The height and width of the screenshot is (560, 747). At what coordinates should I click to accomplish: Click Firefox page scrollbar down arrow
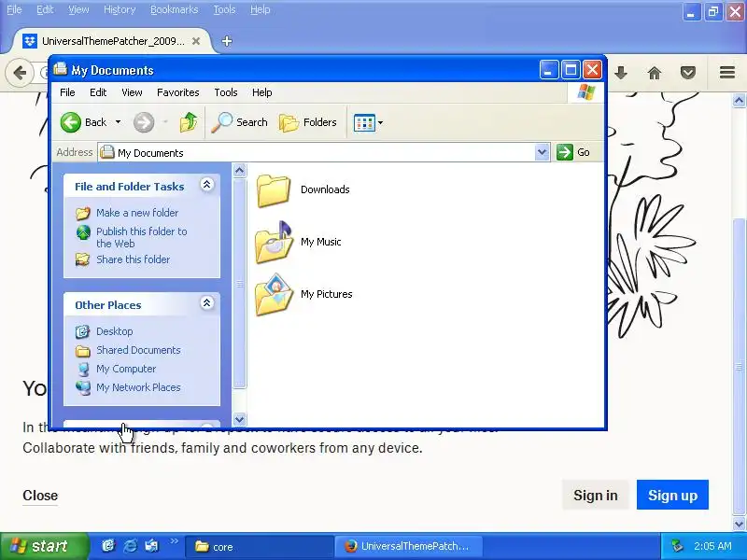[x=739, y=525]
